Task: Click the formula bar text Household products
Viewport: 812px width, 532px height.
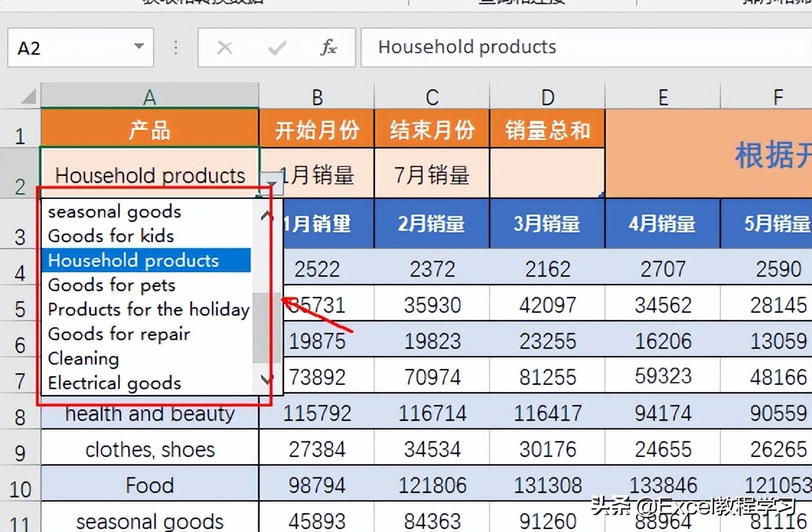Action: [467, 47]
